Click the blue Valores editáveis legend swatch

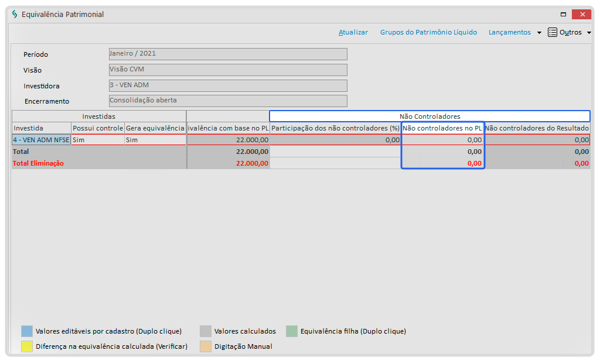click(x=27, y=331)
